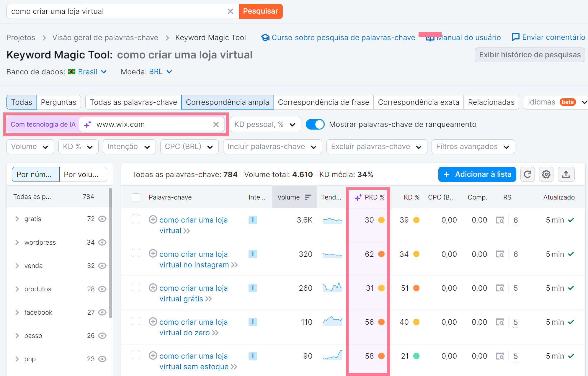
Task: Sort by the Volume column header
Action: [x=294, y=197]
